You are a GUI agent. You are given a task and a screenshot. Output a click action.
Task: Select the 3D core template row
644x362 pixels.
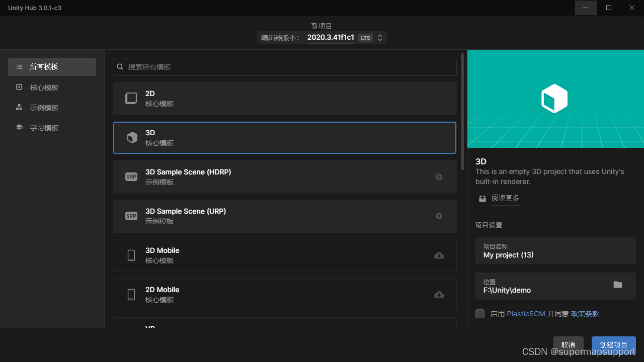(285, 138)
